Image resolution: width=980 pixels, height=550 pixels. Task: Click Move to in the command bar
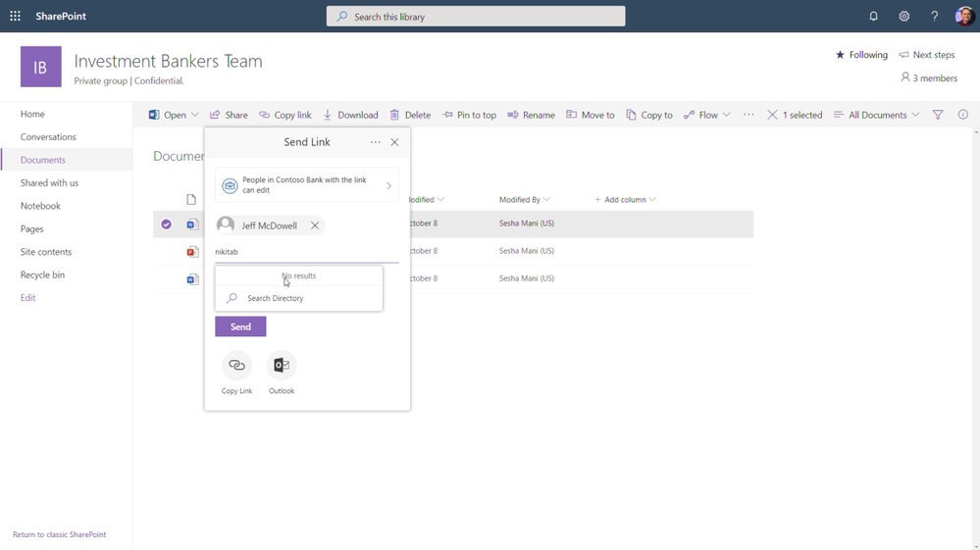tap(590, 115)
